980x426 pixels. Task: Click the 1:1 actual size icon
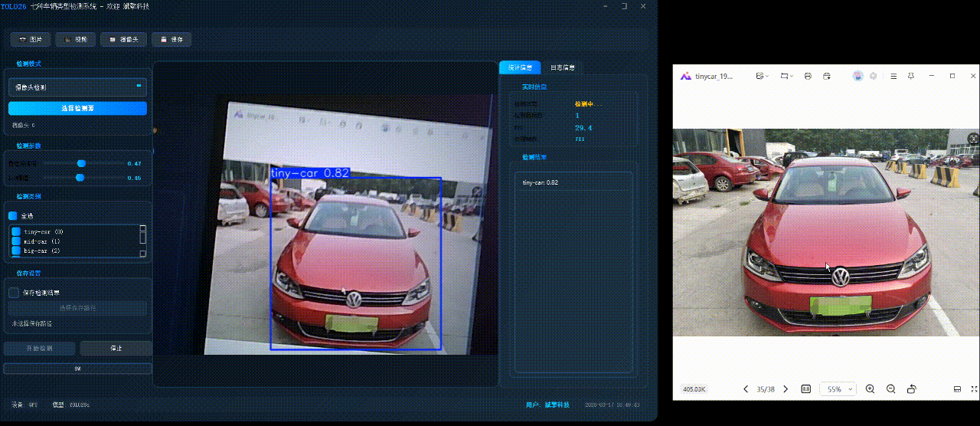coord(806,389)
